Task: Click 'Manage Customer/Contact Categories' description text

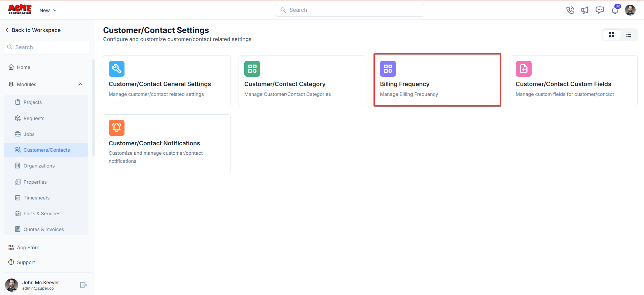Action: pyautogui.click(x=288, y=94)
